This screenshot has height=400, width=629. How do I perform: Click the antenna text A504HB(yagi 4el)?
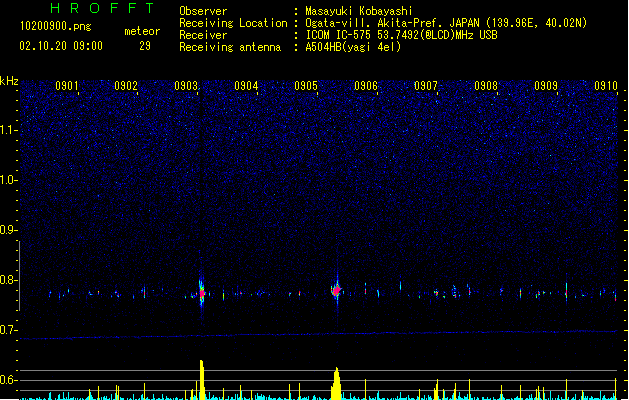[x=353, y=47]
